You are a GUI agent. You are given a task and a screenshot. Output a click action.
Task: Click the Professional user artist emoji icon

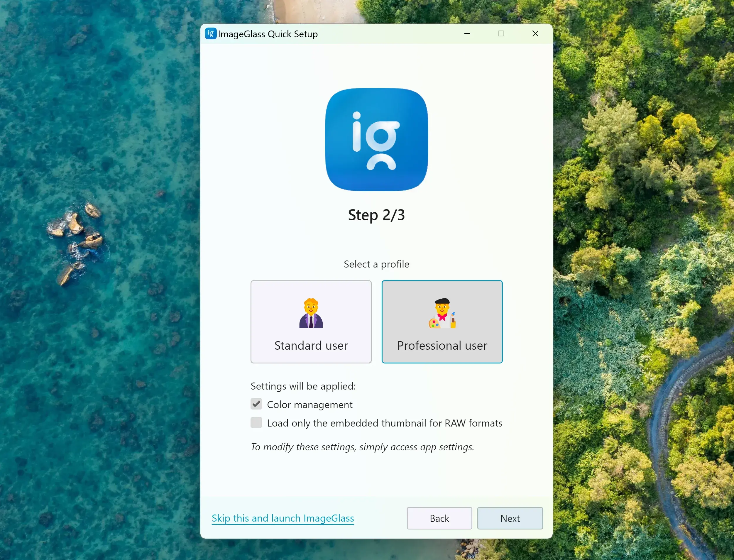point(442,313)
